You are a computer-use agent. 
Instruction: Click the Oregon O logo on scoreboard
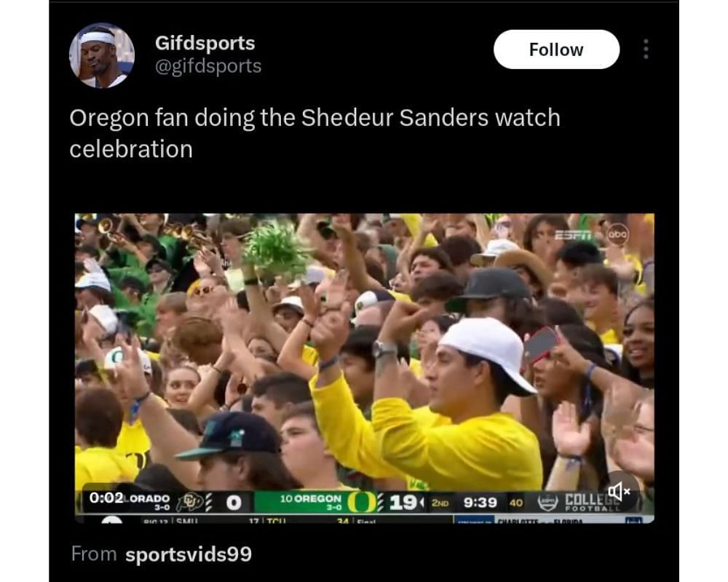click(361, 502)
